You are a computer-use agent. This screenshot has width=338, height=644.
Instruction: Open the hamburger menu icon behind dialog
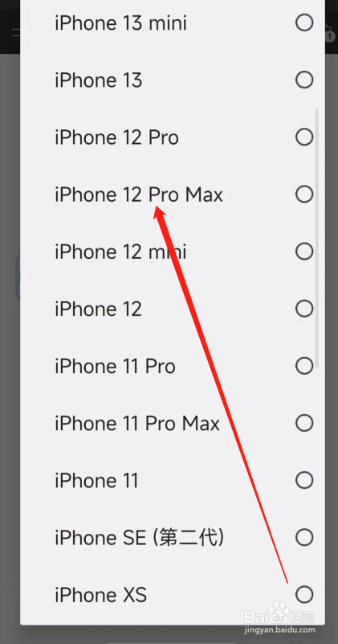point(16,33)
